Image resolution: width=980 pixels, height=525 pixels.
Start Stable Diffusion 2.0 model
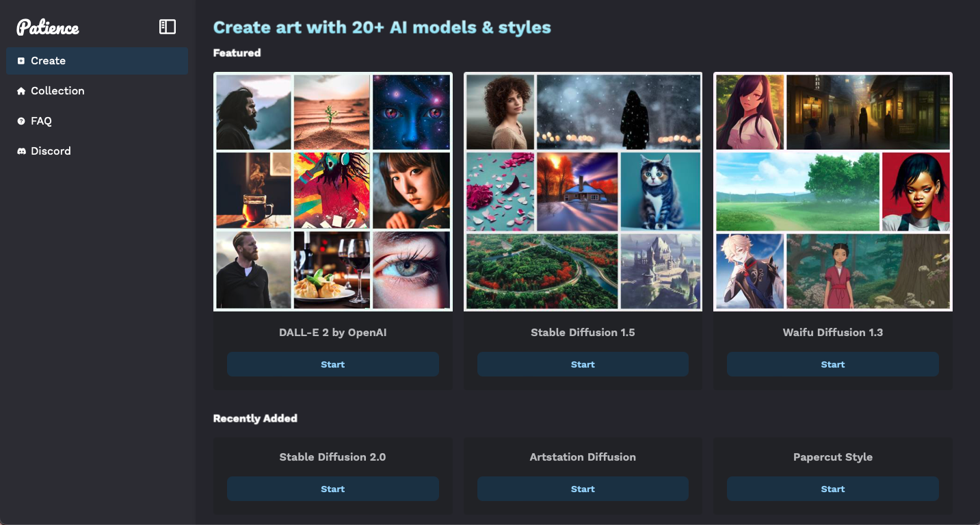332,489
